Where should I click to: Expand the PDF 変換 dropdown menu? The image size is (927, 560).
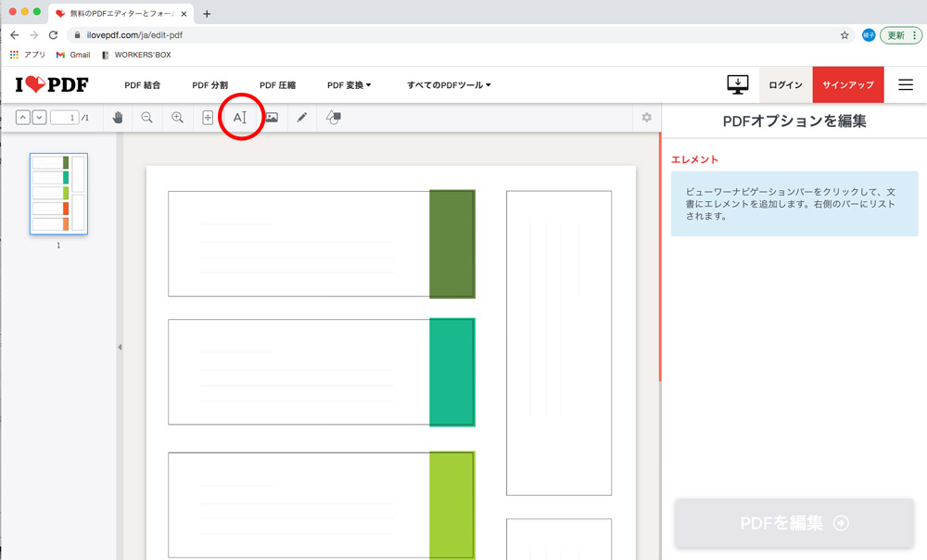point(349,85)
